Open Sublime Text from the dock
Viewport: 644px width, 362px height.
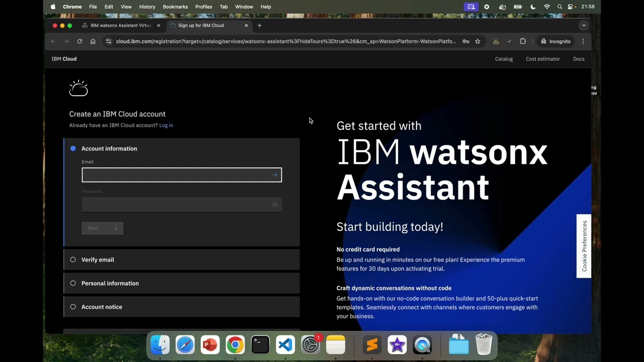[372, 345]
